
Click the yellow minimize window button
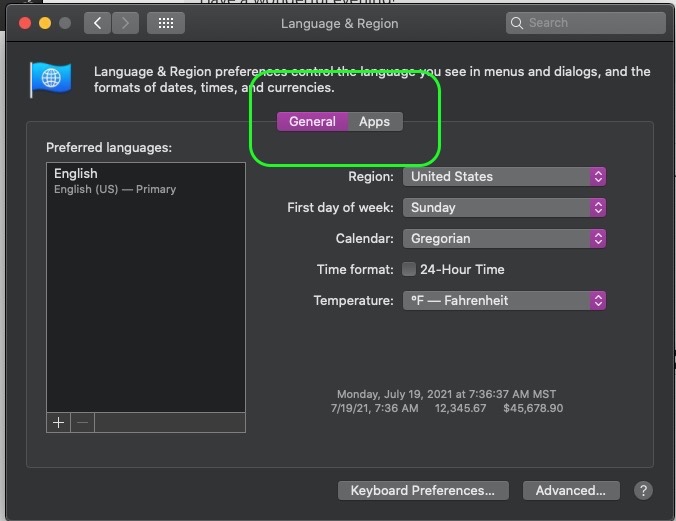pyautogui.click(x=45, y=23)
